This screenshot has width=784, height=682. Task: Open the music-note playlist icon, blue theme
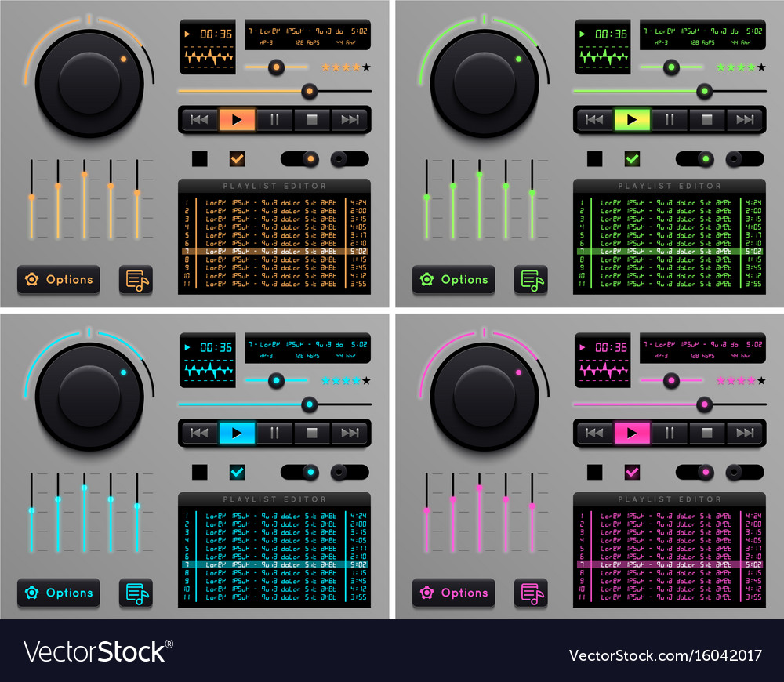(135, 593)
